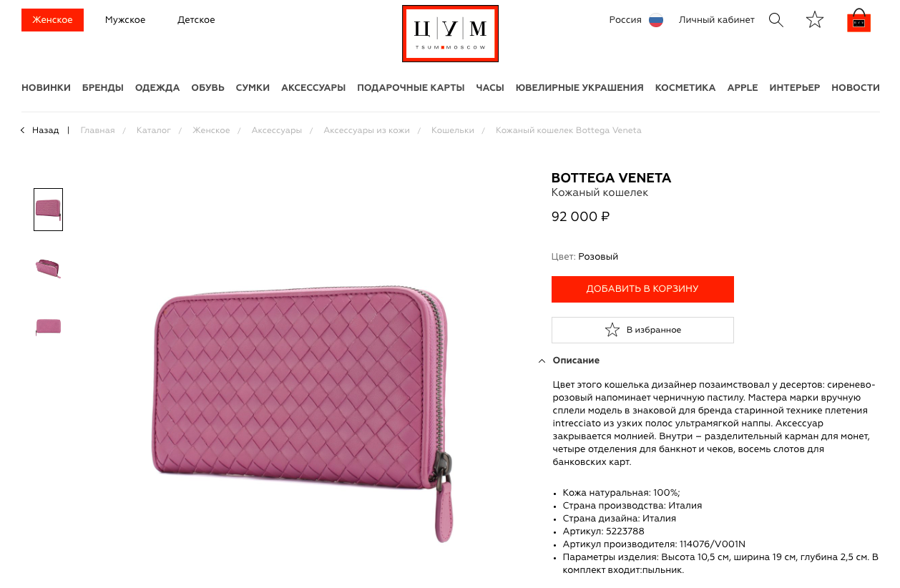This screenshot has height=588, width=900.
Task: Open the search magnifier icon
Action: click(776, 20)
